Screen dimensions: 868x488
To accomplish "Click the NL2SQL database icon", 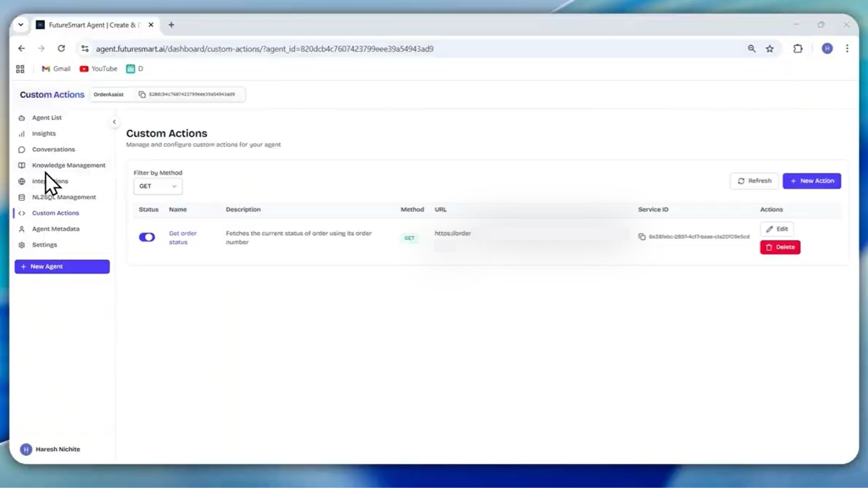I will [x=22, y=197].
